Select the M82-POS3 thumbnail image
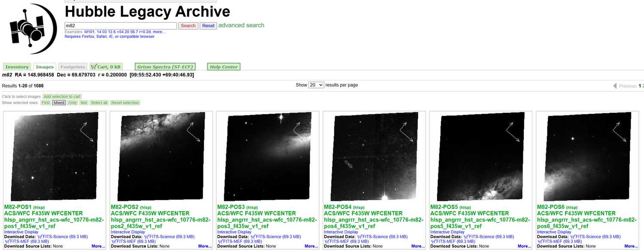 pyautogui.click(x=268, y=157)
